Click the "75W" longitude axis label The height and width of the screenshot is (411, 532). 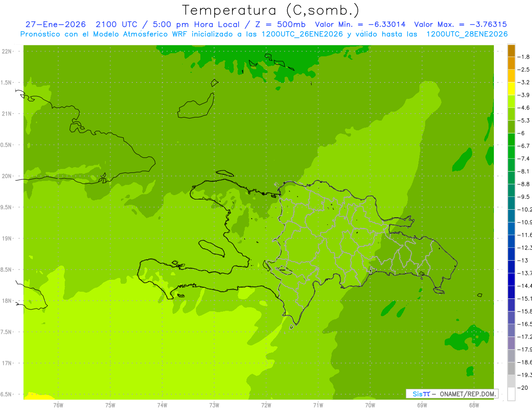click(x=110, y=405)
